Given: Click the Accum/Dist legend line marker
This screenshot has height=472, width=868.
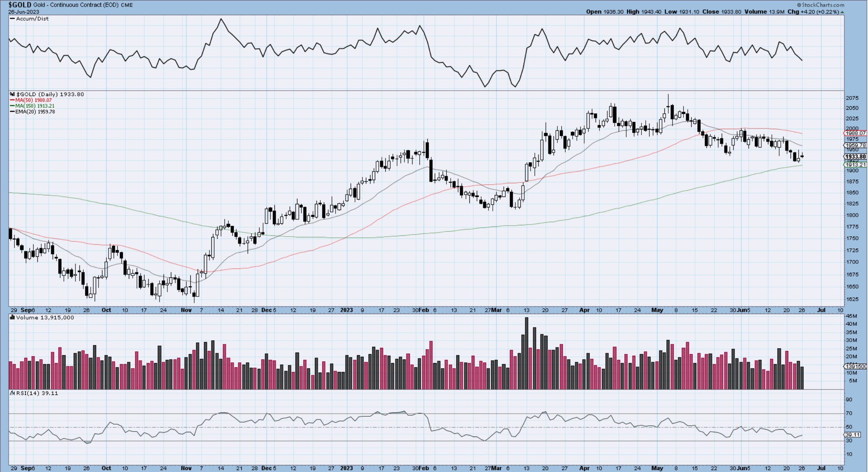Looking at the screenshot, I should (x=12, y=19).
